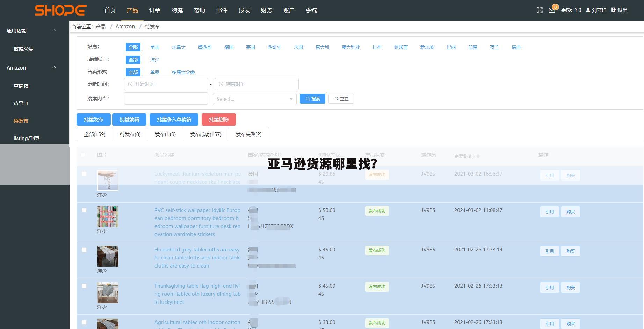This screenshot has height=329, width=644.
Task: Filter site by 澳大利亚
Action: pos(351,47)
